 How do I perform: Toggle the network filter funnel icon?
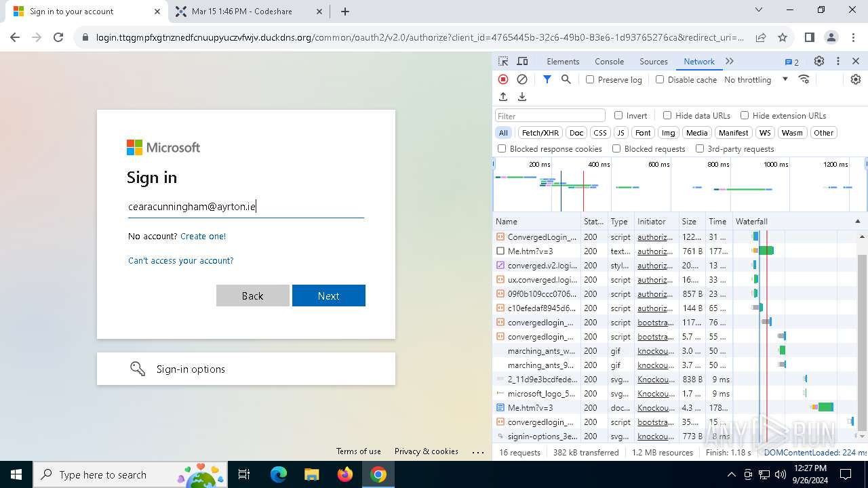pos(547,79)
